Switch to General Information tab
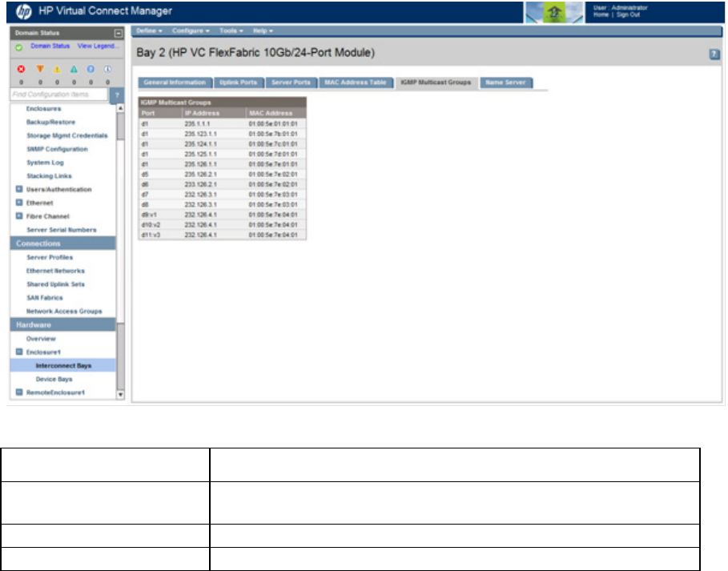 point(175,82)
